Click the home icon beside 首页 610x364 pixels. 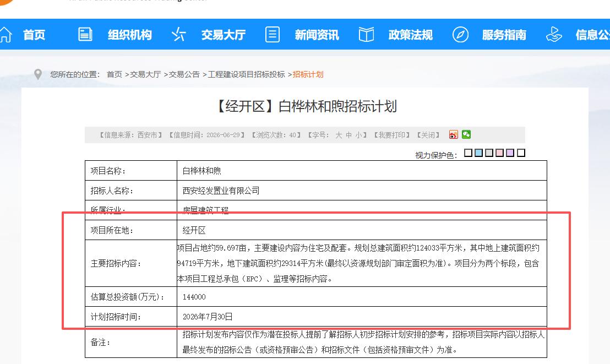coord(6,35)
